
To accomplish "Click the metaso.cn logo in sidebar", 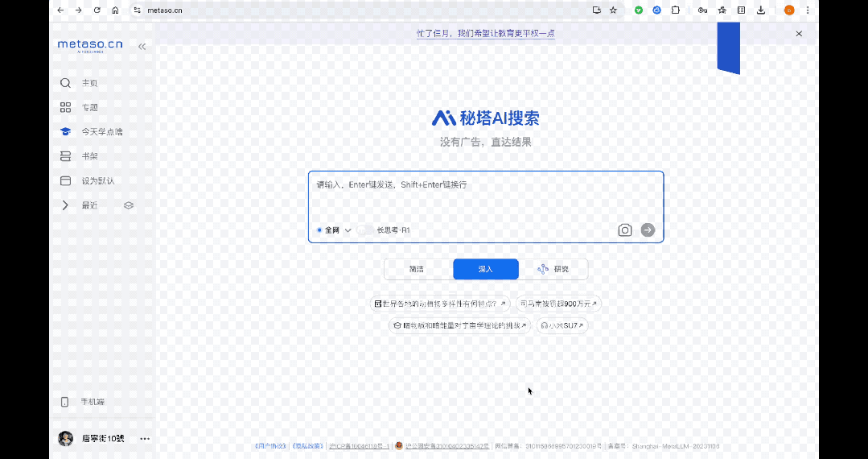I will pyautogui.click(x=90, y=45).
